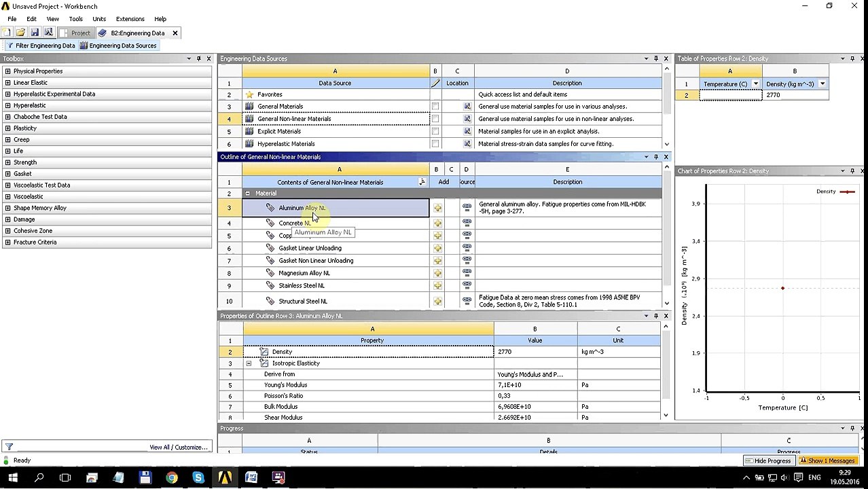Image resolution: width=868 pixels, height=489 pixels.
Task: Toggle Filter Engineering Data funnel button
Action: click(x=41, y=46)
